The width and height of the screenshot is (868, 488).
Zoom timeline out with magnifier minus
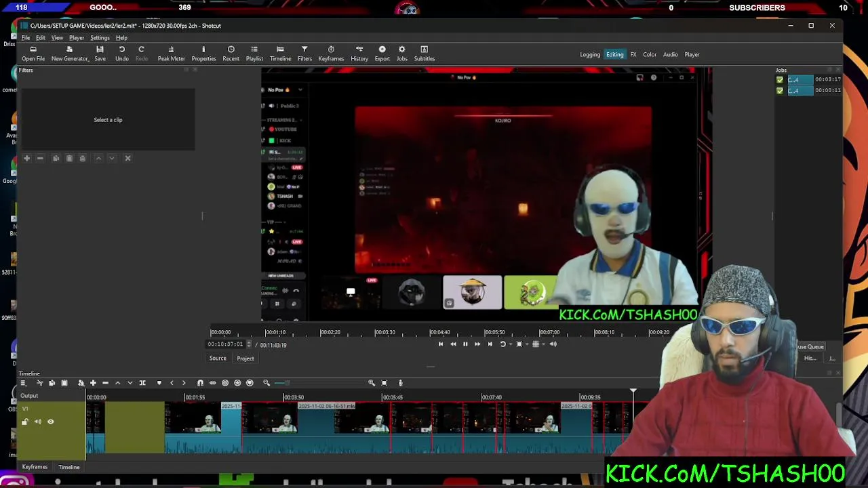(267, 384)
